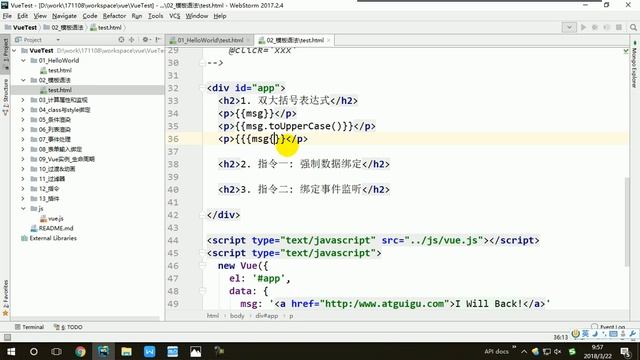
Task: Place the cursor on line 38 h2 code
Action: [x=304, y=164]
